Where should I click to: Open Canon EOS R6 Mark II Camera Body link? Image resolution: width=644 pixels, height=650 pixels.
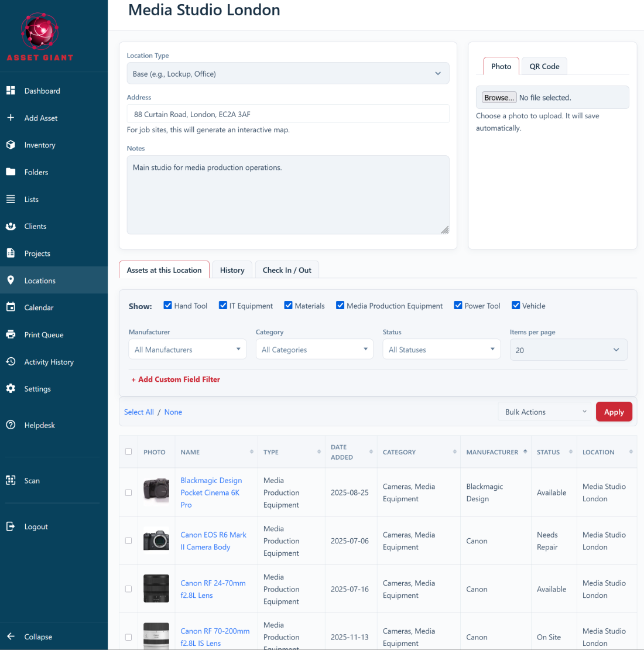coord(214,540)
